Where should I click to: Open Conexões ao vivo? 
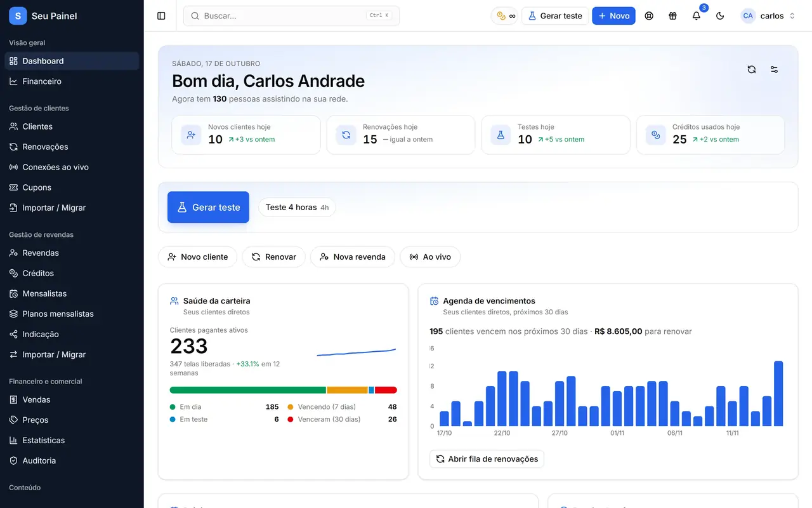pyautogui.click(x=72, y=167)
